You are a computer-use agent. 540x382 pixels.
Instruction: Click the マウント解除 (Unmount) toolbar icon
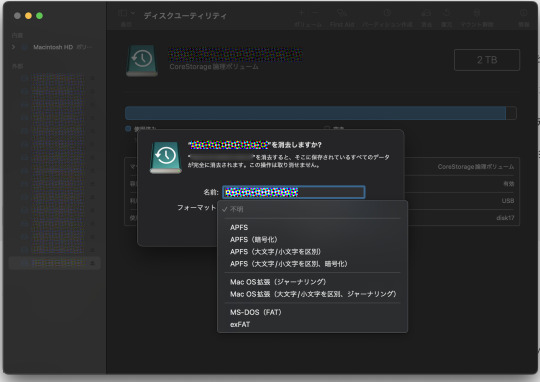477,13
